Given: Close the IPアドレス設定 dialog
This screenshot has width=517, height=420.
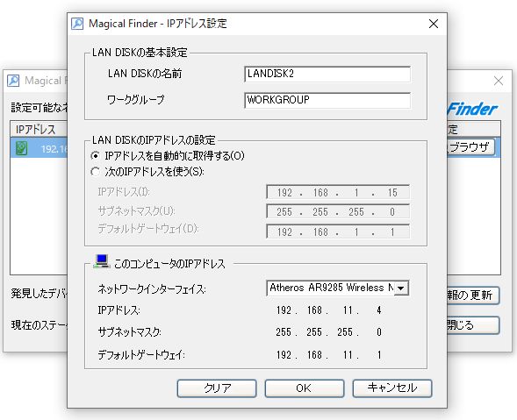Looking at the screenshot, I should coord(434,24).
